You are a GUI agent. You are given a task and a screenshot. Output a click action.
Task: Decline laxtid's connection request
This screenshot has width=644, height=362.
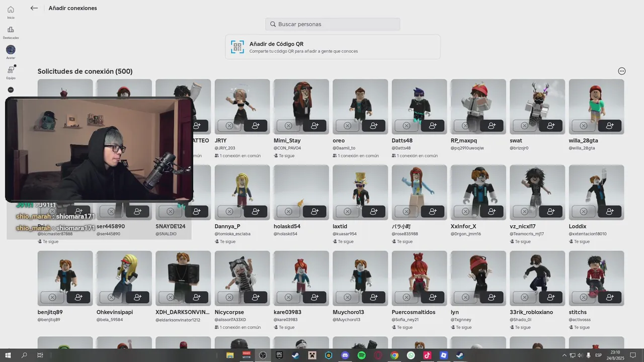click(347, 212)
